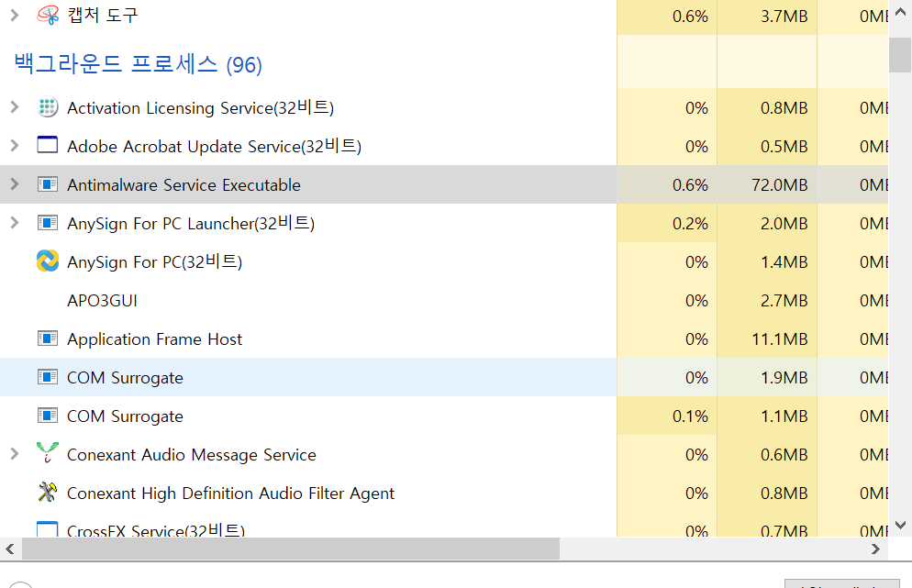Click the AnySign For PC Launcher icon
Image resolution: width=912 pixels, height=588 pixels.
click(48, 223)
